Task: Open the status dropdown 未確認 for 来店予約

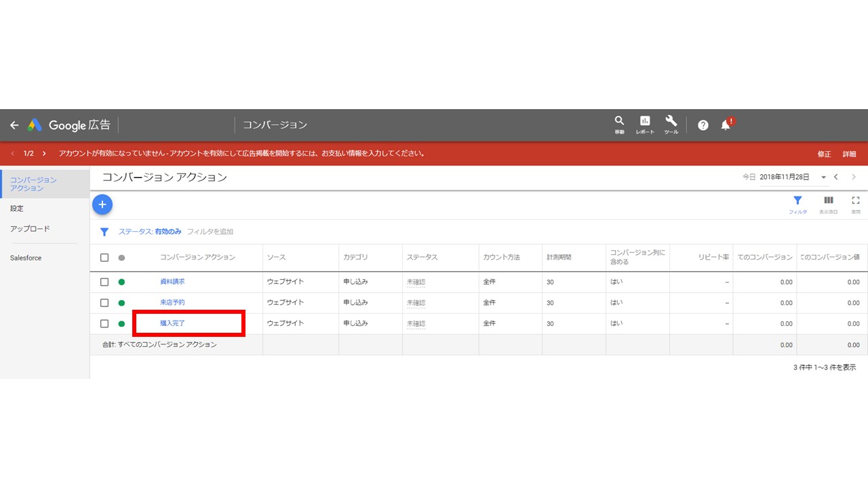Action: point(416,304)
